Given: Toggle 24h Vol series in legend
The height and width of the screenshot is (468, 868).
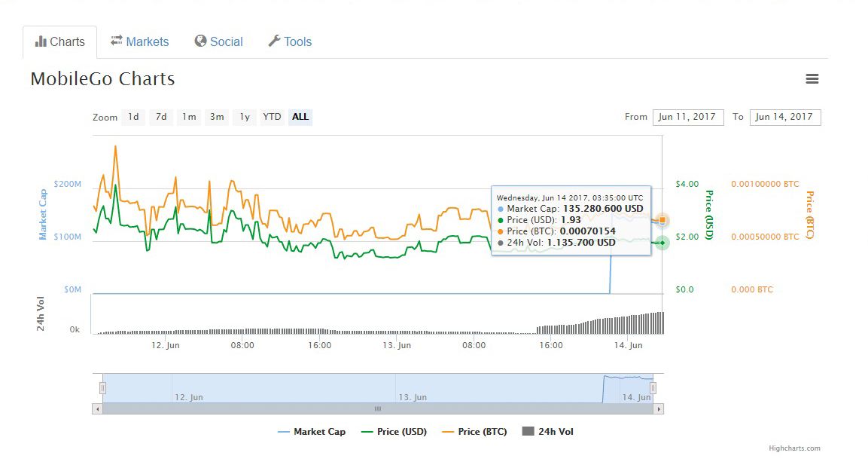Looking at the screenshot, I should pos(548,431).
